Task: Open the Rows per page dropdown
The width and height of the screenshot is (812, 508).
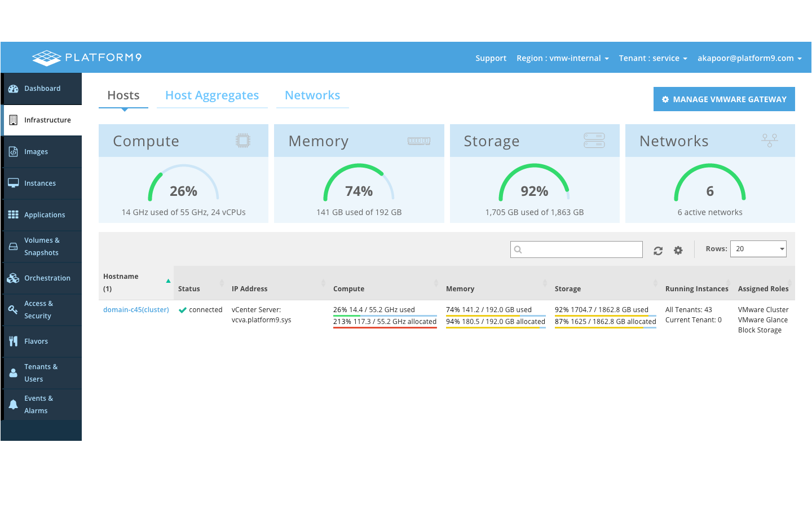Action: (x=758, y=249)
